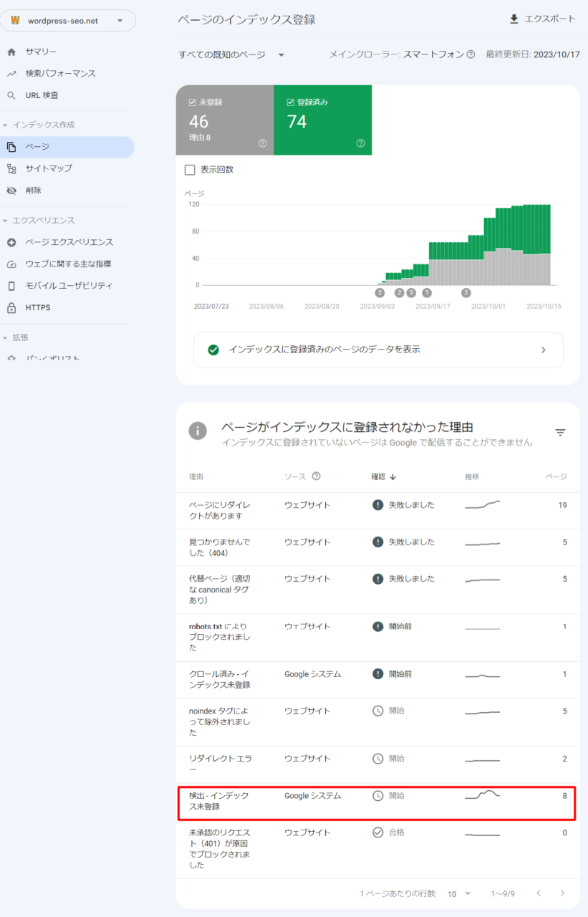Click 合格 checkmark icon in 401 row
The height and width of the screenshot is (917, 588).
(378, 832)
